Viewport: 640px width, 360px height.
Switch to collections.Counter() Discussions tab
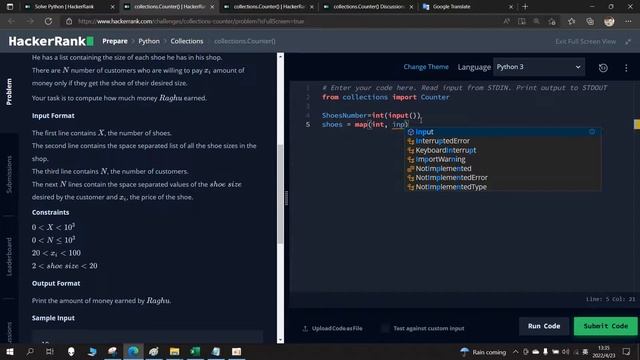point(368,7)
